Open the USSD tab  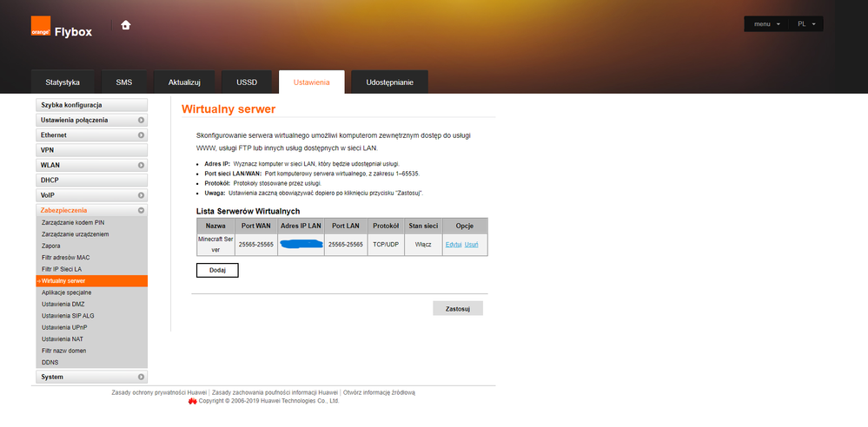tap(247, 82)
